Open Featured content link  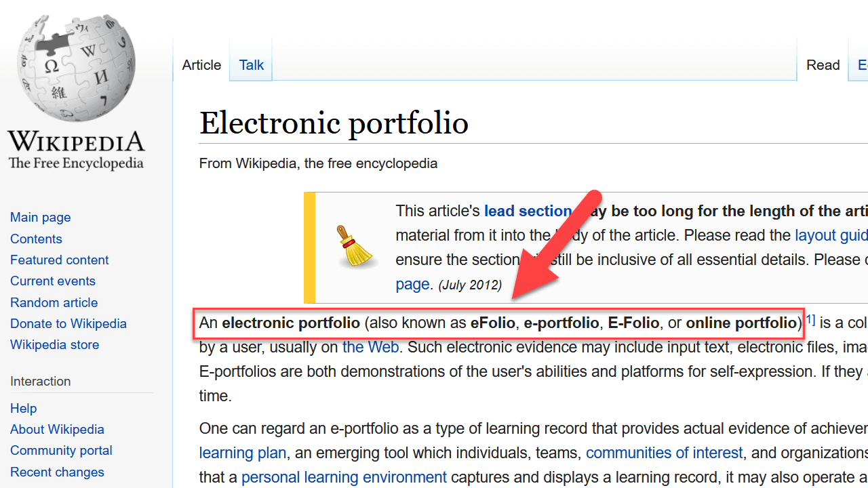tap(60, 260)
